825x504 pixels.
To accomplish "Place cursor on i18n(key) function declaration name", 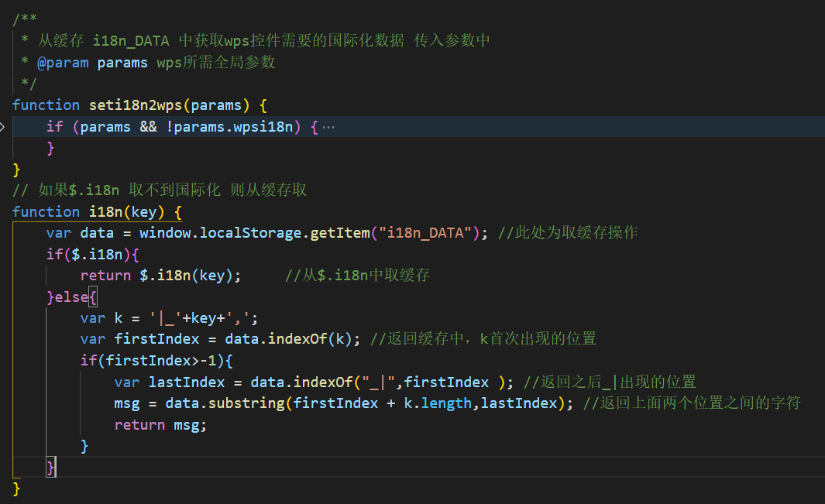I will [105, 212].
